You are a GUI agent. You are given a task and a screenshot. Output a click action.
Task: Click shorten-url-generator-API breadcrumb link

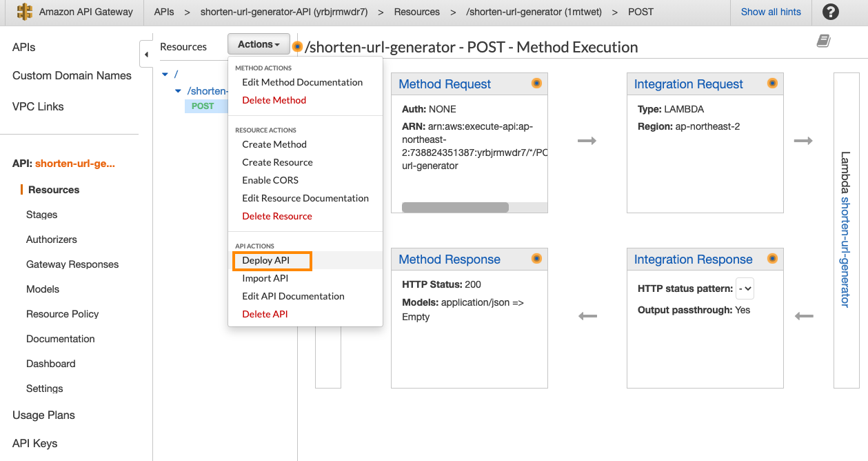point(284,12)
